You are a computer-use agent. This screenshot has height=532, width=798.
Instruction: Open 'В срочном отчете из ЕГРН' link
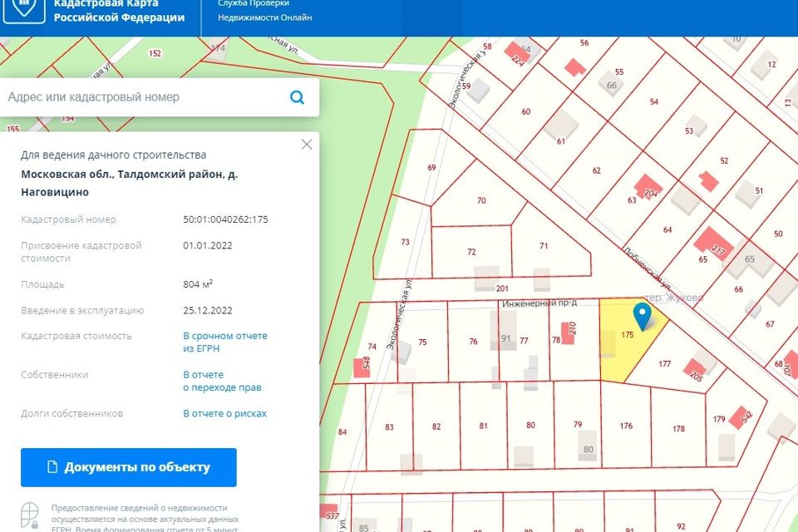[225, 342]
